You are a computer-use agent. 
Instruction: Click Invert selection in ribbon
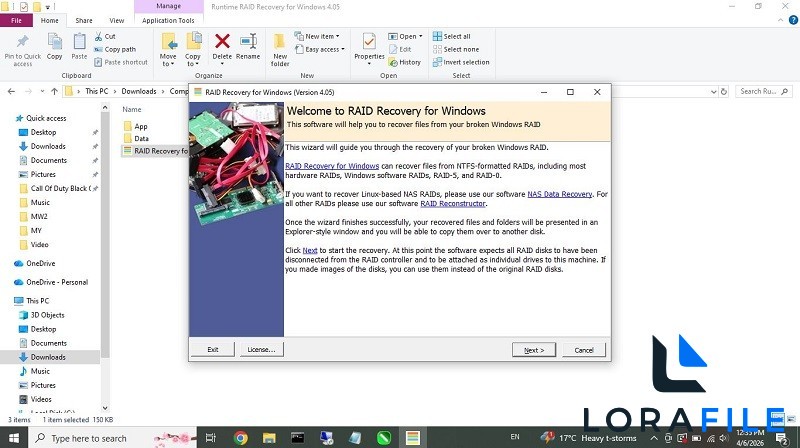tap(461, 62)
